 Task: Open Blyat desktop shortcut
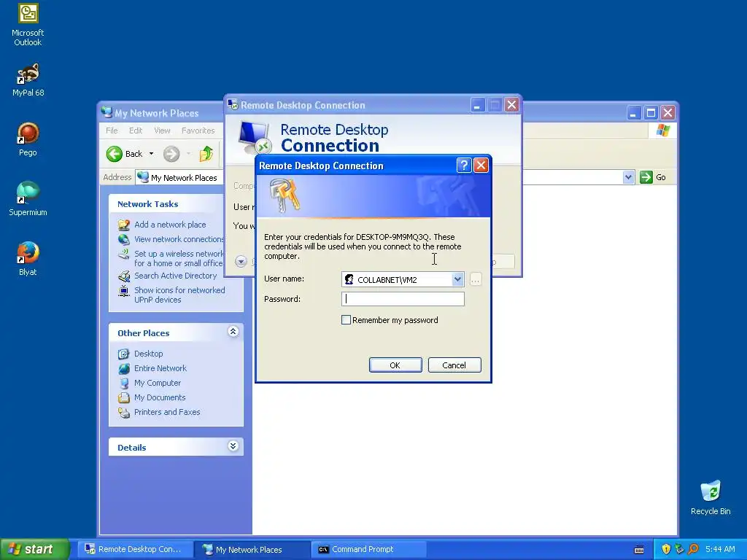pyautogui.click(x=28, y=259)
